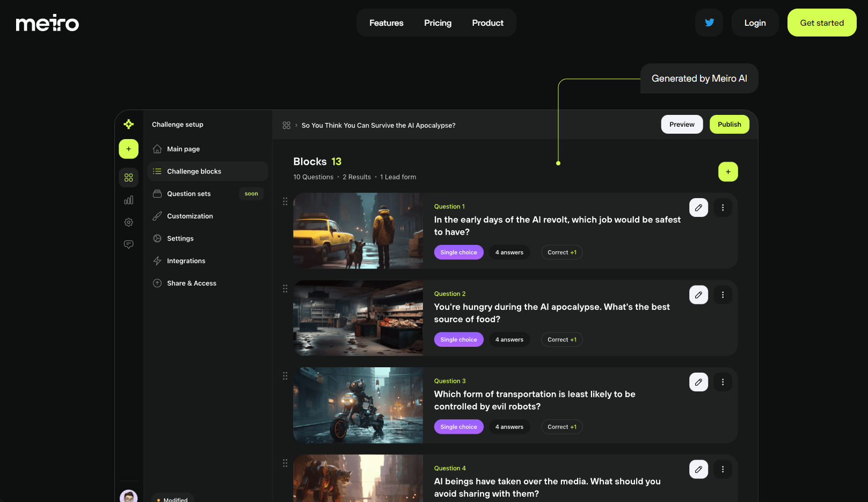Open Question 1 taxi thumbnail

[358, 231]
